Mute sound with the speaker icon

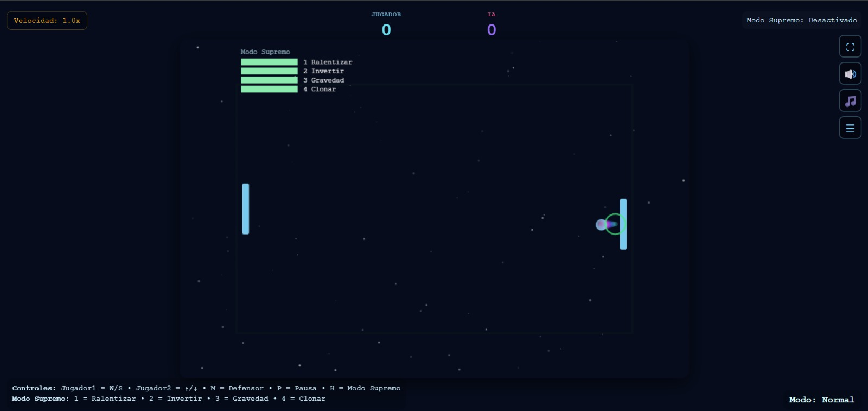tap(850, 74)
